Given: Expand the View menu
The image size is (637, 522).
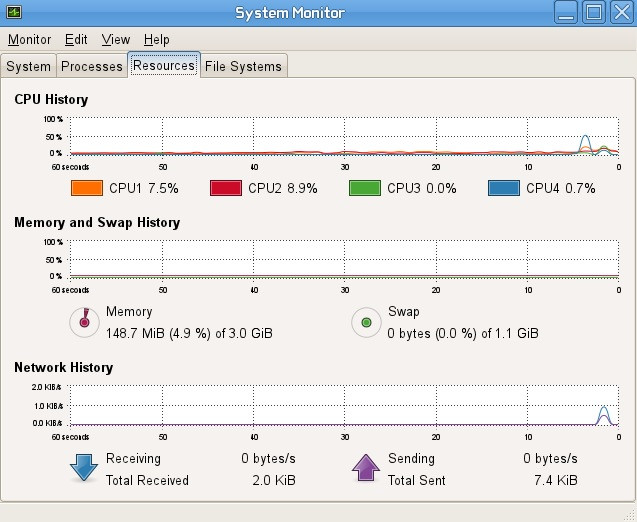Looking at the screenshot, I should [116, 40].
